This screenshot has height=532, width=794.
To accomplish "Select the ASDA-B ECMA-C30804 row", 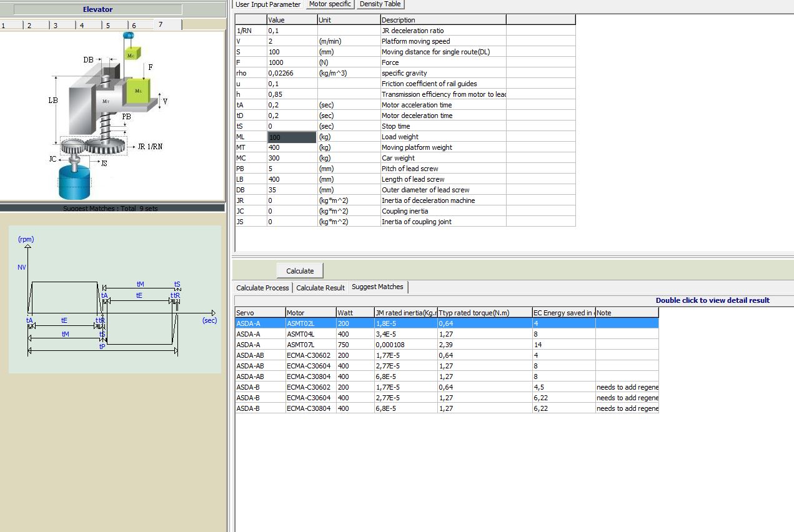I will 447,408.
